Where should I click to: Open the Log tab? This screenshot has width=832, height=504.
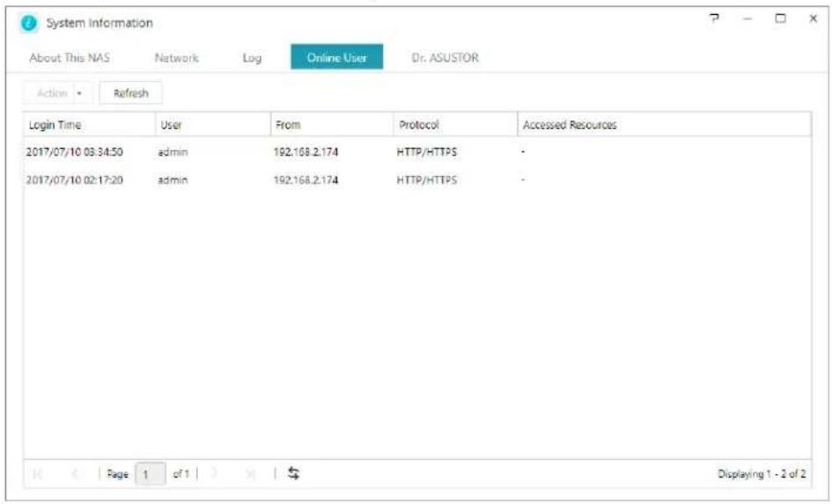[x=252, y=58]
